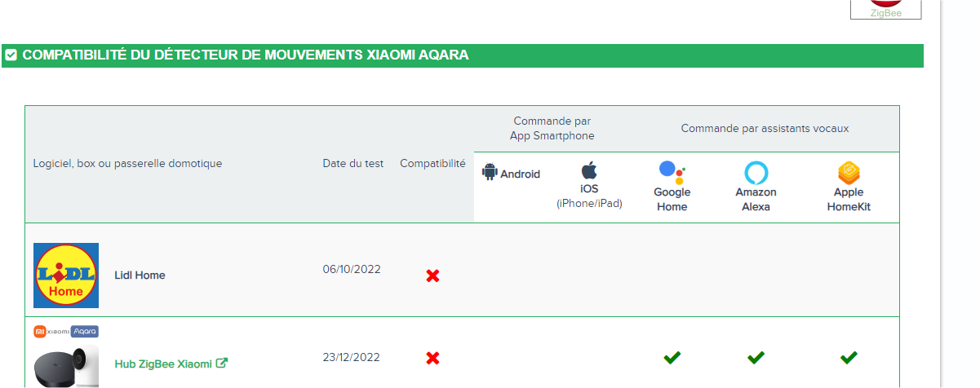Screen dimensions: 980x388
Task: Click the green Compatibilité du détecteur section title
Action: coord(246,55)
